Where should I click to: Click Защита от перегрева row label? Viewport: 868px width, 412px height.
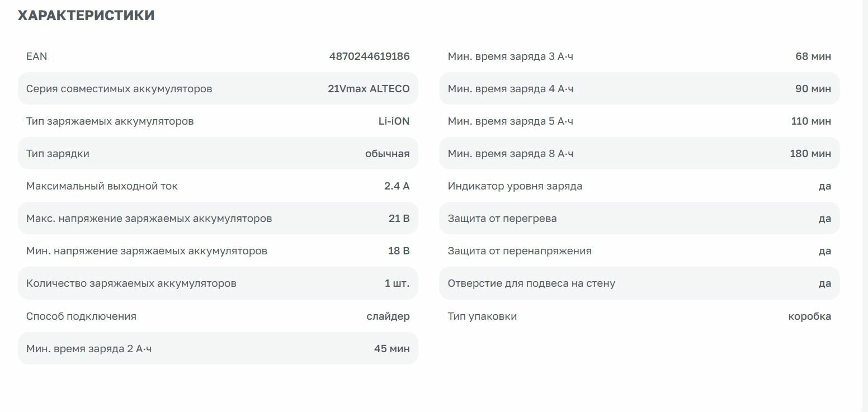pos(502,219)
